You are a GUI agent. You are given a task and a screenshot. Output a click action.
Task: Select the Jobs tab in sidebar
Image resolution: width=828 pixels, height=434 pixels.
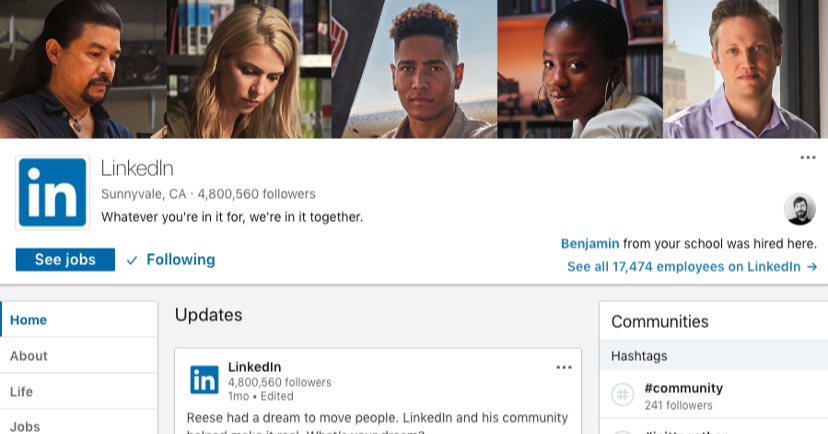[79, 422]
